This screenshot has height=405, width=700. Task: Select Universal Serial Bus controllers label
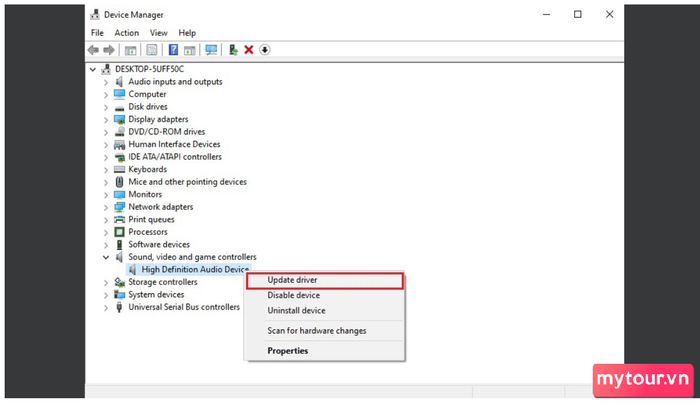(x=184, y=307)
